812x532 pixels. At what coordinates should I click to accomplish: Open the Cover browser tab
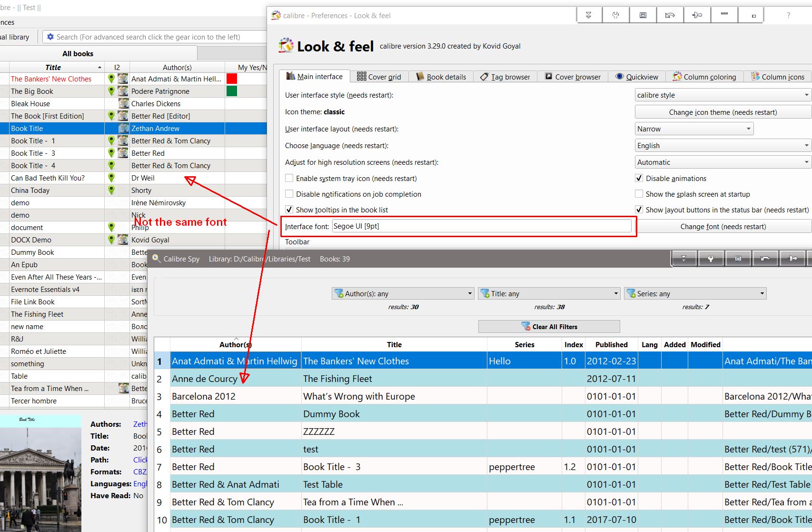click(x=573, y=77)
